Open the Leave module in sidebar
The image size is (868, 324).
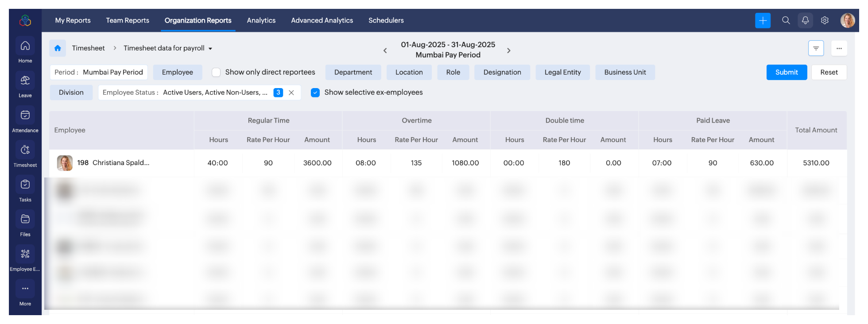(x=25, y=81)
